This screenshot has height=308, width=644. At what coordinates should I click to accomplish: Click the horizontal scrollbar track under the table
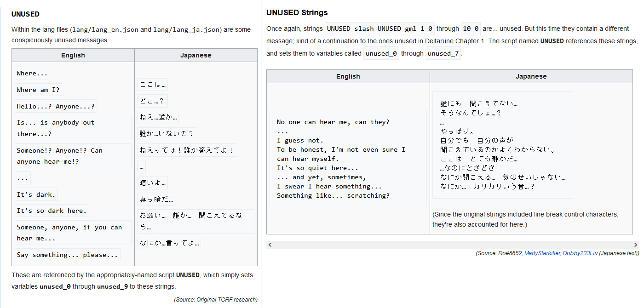click(x=453, y=245)
